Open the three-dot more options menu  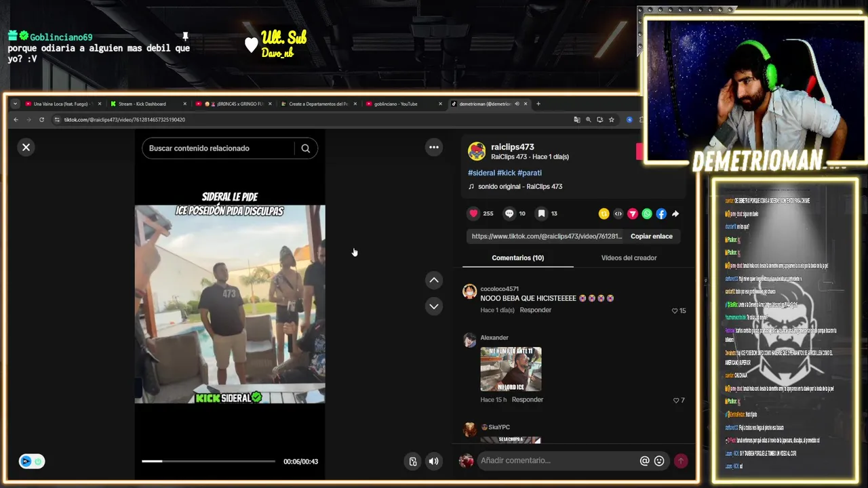(434, 147)
